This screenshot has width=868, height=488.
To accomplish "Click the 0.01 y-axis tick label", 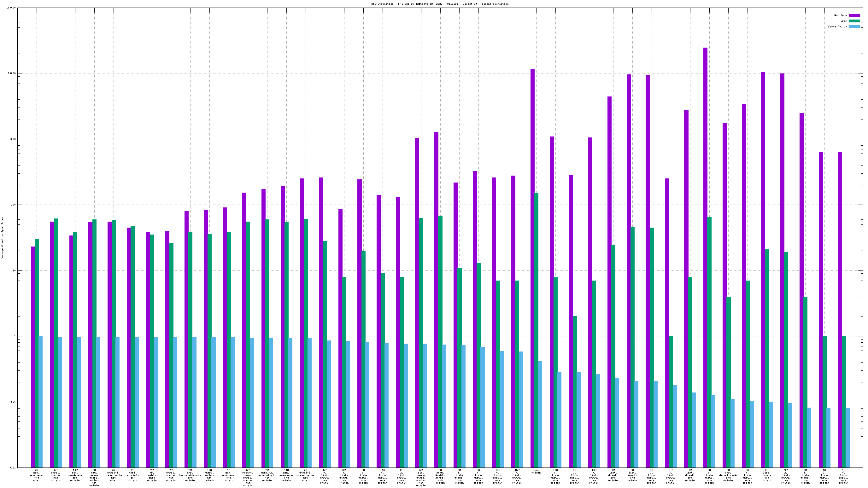I will pyautogui.click(x=13, y=468).
